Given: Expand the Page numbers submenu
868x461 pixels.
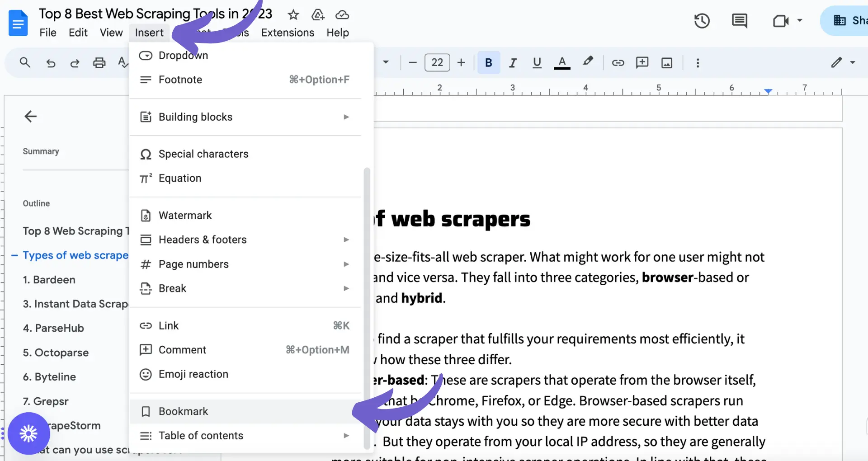Looking at the screenshot, I should (x=246, y=264).
